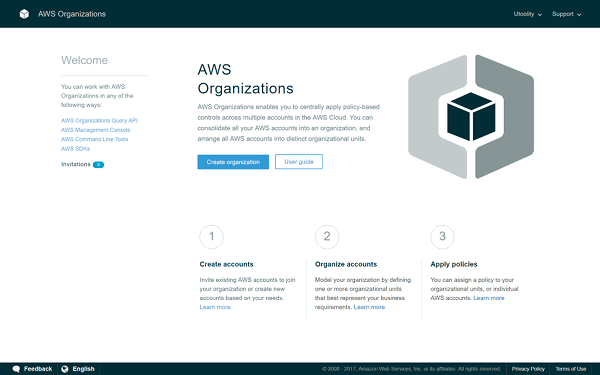Click the step 1 circle
The image size is (600, 375).
(212, 237)
